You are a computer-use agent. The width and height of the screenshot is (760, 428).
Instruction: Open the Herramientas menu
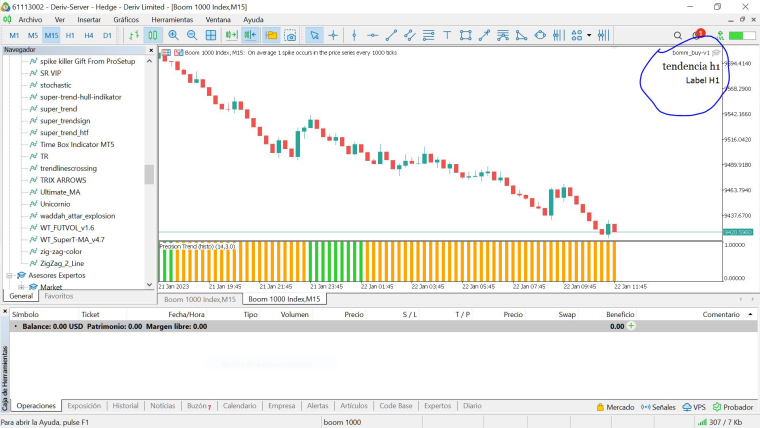[172, 20]
